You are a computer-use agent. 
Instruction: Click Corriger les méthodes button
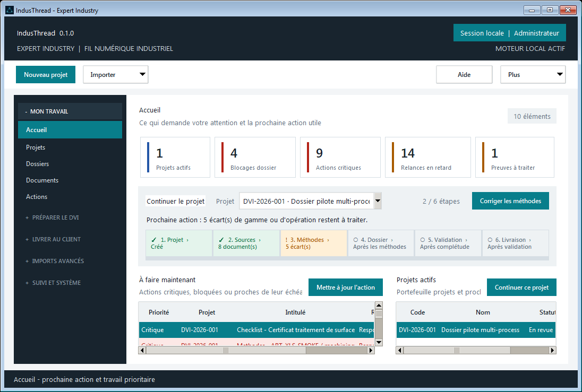pos(510,201)
